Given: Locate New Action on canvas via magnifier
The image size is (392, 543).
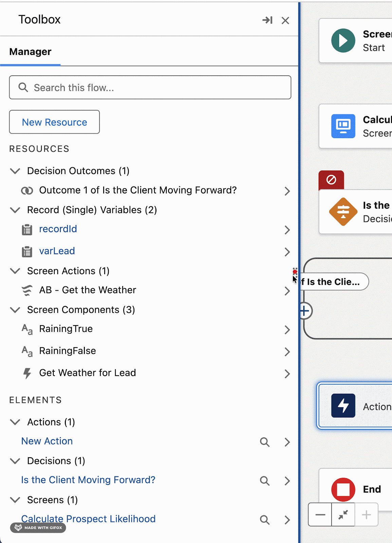Looking at the screenshot, I should (265, 442).
